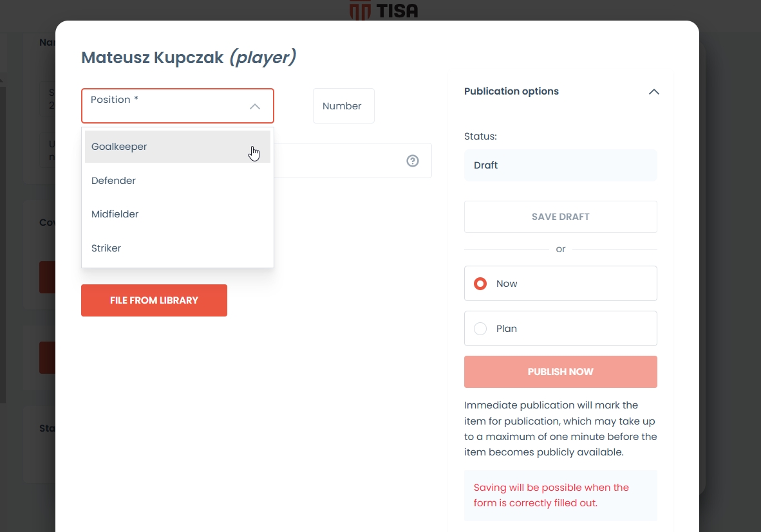Click the SAVE DRAFT button
This screenshot has width=761, height=532.
[x=560, y=217]
